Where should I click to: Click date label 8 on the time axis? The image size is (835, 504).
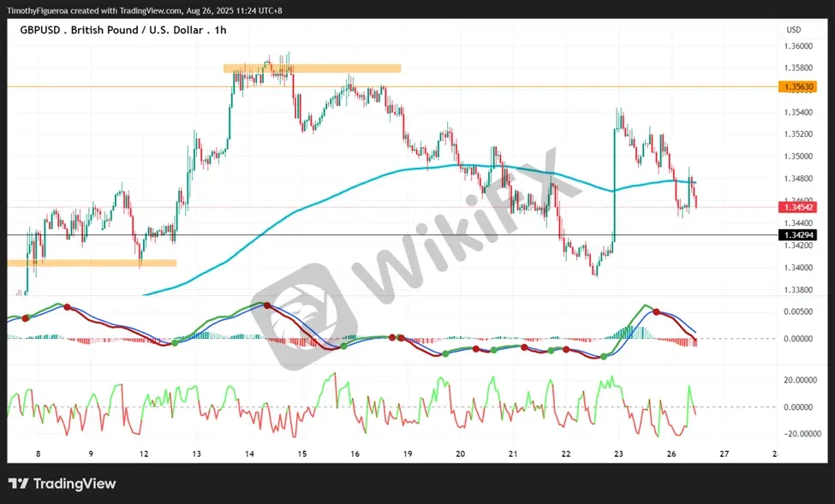[x=38, y=454]
